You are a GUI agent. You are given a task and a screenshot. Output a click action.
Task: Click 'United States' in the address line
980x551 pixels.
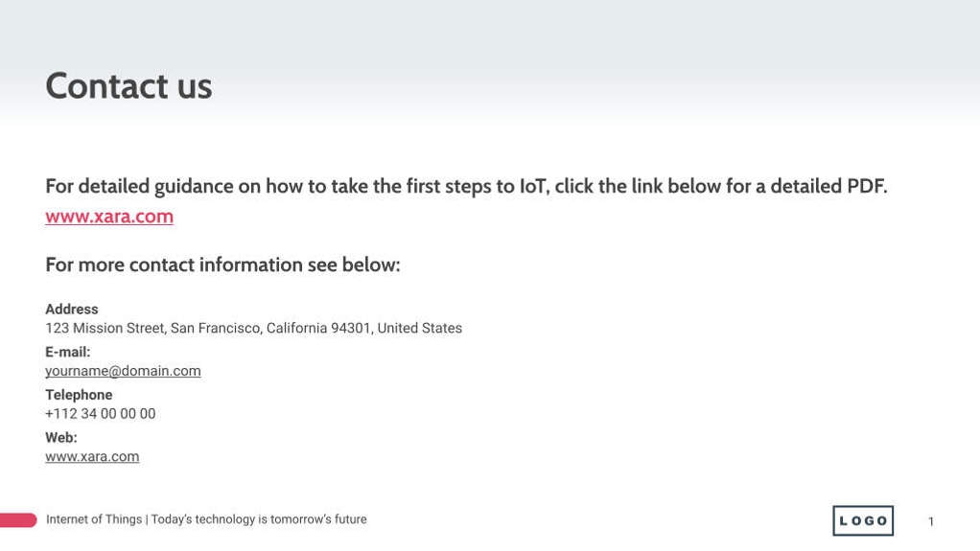tap(419, 329)
